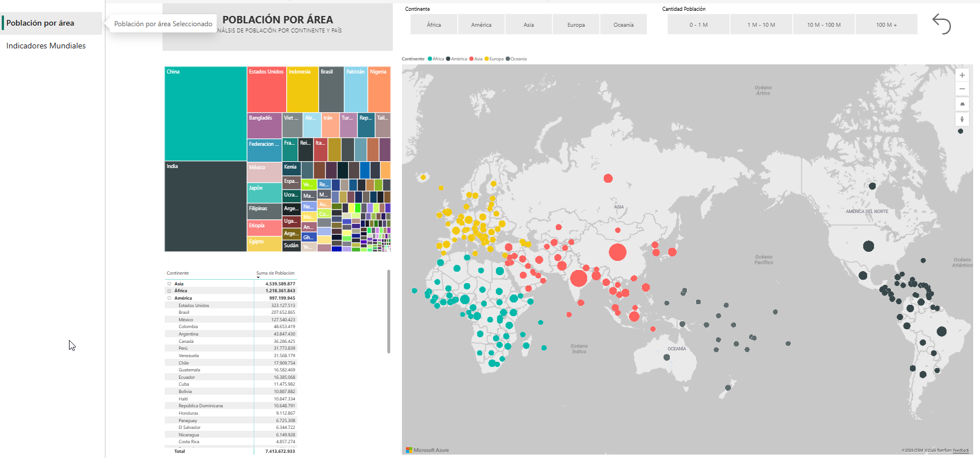Select the China block in treemap
The image size is (980, 458).
point(205,114)
